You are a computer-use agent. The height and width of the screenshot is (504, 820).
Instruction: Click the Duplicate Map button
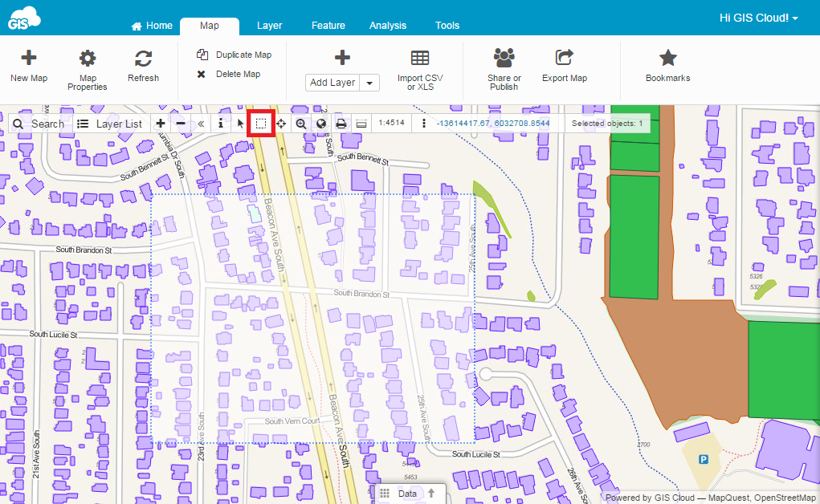[235, 55]
